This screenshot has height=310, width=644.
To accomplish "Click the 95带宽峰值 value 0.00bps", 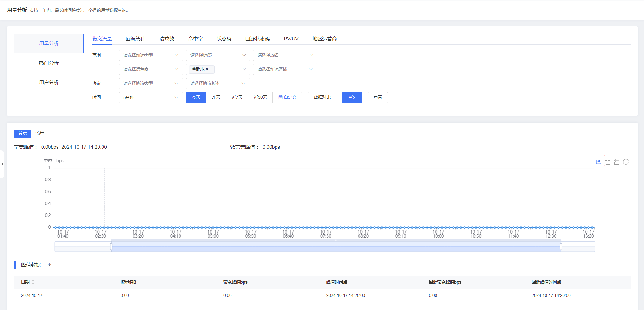I will point(271,147).
